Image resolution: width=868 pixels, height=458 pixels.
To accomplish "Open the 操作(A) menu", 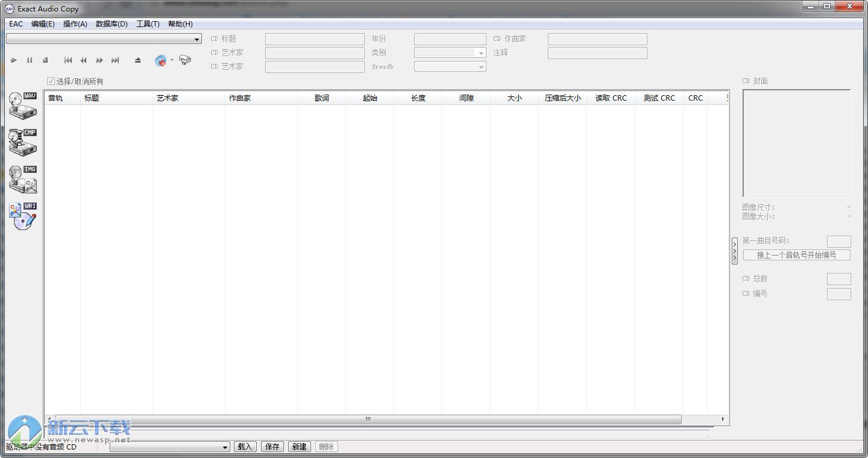I will tap(75, 24).
